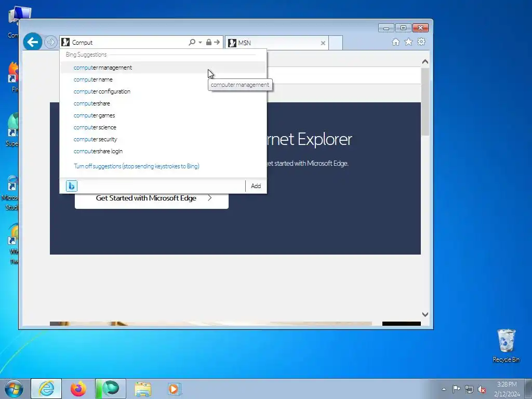
Task: Launch Firefox from the taskbar
Action: [78, 389]
